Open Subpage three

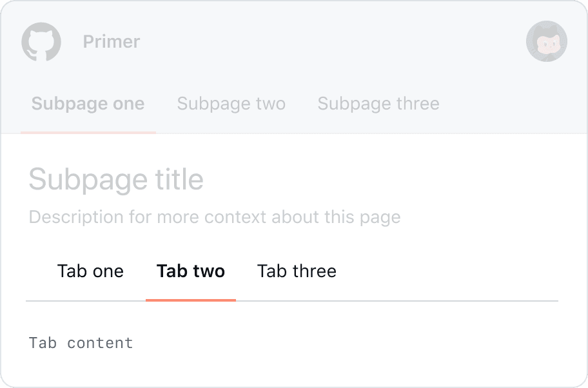[378, 103]
